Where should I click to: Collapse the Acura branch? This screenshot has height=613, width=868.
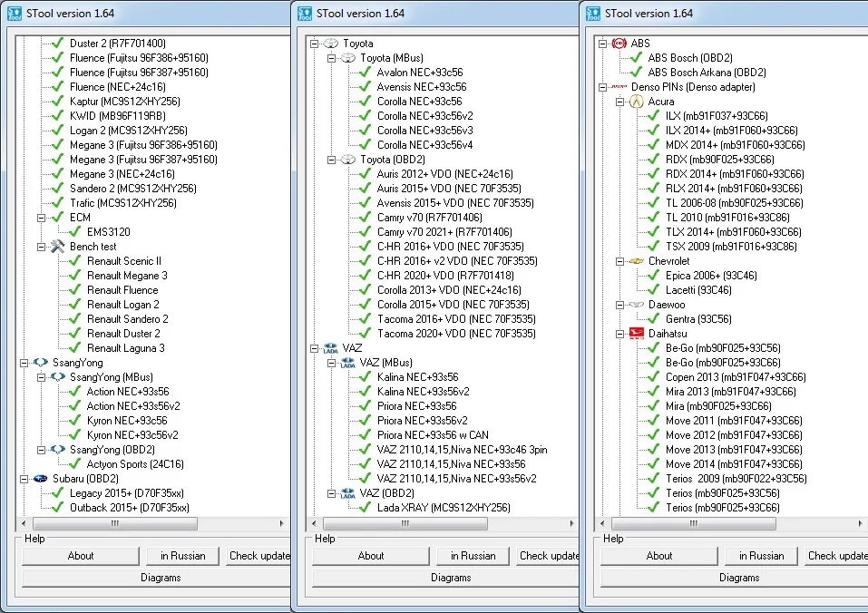pyautogui.click(x=620, y=102)
